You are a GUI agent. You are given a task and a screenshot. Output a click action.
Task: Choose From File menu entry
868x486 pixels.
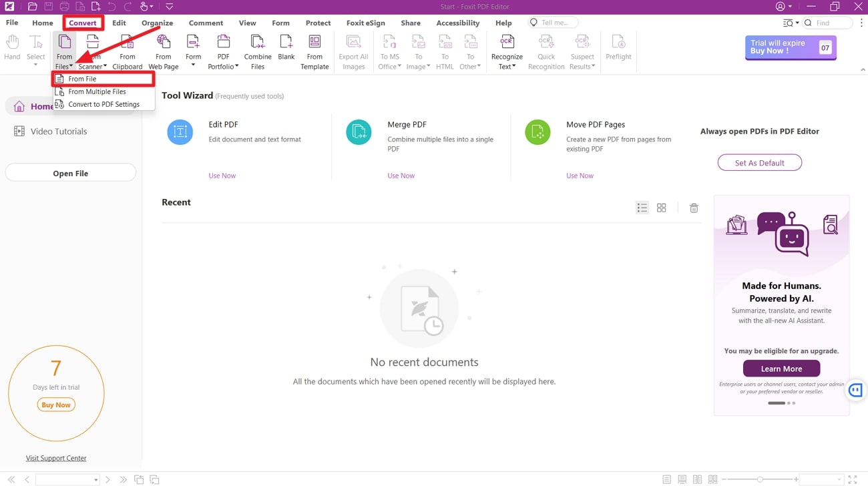[104, 79]
